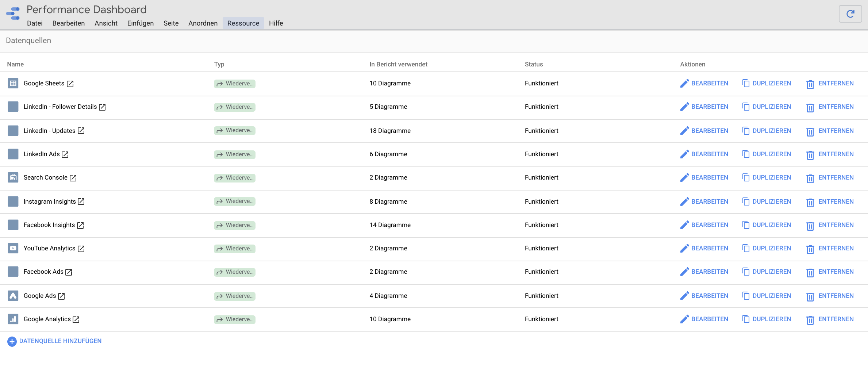Image resolution: width=868 pixels, height=365 pixels.
Task: Click Duplizieren for Instagram Insights
Action: pyautogui.click(x=767, y=201)
